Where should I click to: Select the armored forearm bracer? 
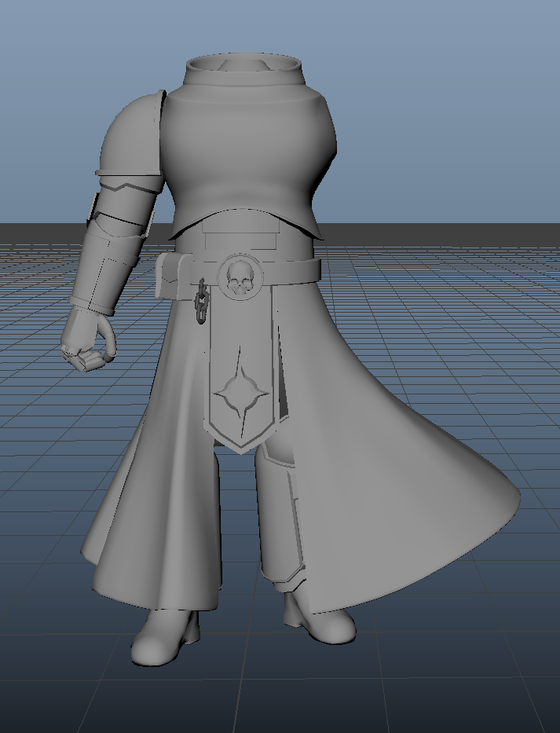point(105,269)
